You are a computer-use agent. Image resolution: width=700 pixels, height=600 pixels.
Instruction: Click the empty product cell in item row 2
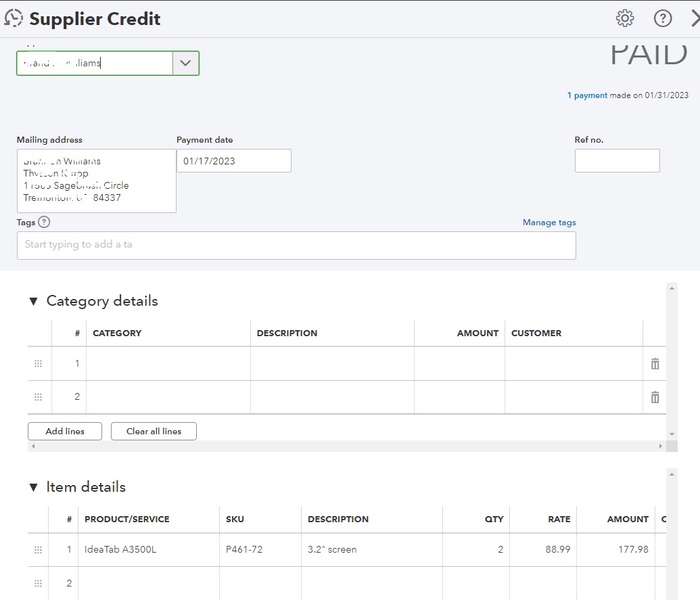pos(149,584)
